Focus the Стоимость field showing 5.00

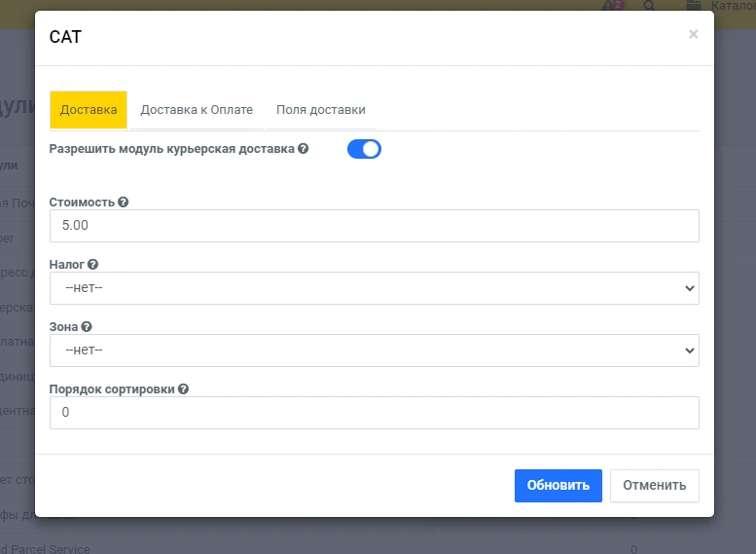pos(374,226)
